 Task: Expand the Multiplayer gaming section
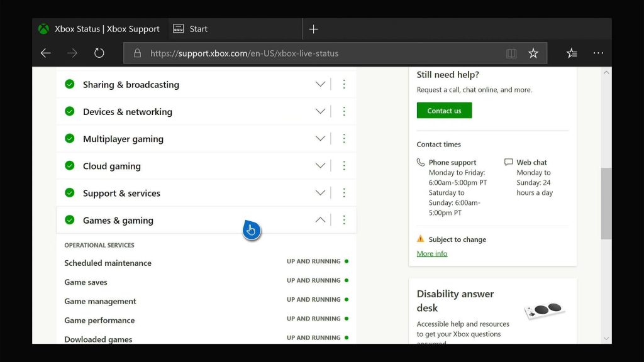coord(320,138)
